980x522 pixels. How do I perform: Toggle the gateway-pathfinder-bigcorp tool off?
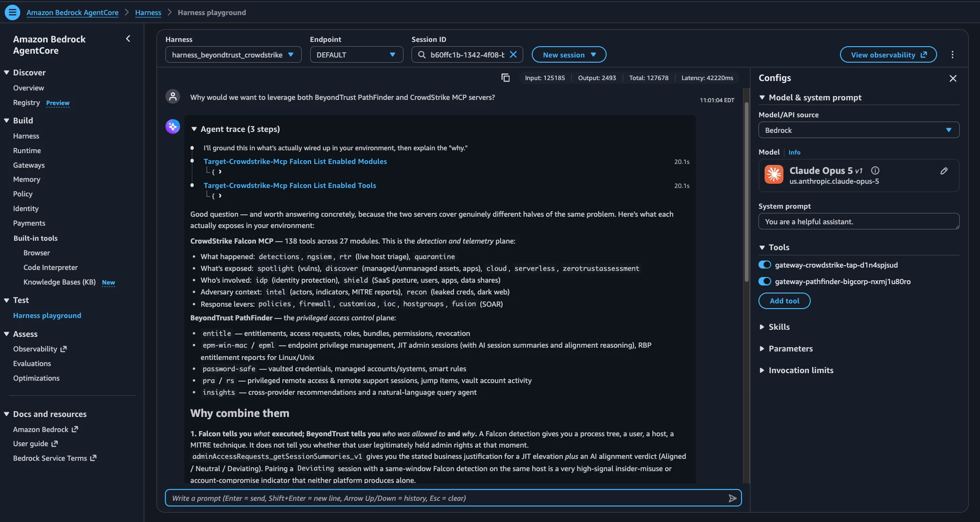click(765, 281)
